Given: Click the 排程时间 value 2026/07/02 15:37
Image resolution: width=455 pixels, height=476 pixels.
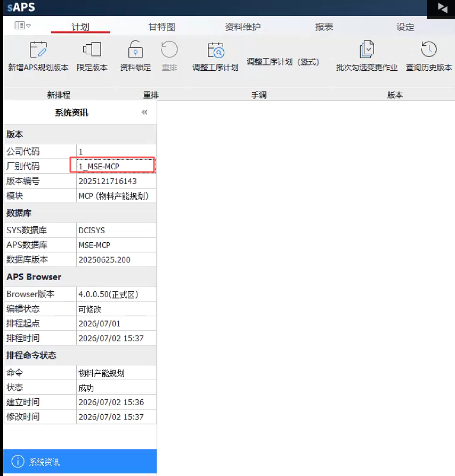Looking at the screenshot, I should 116,338.
